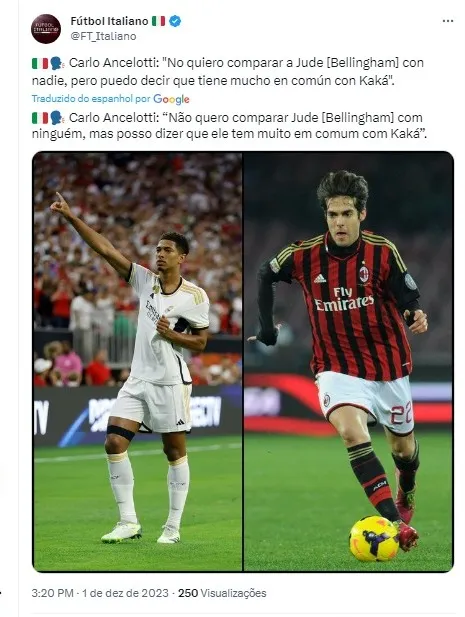
Task: Open the three-dot more options menu
Action: click(x=448, y=21)
